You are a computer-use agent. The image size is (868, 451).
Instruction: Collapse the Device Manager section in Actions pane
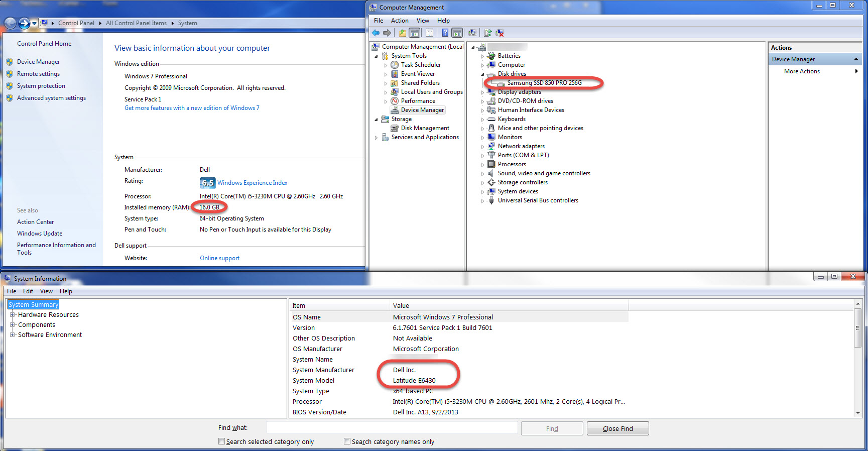point(856,59)
